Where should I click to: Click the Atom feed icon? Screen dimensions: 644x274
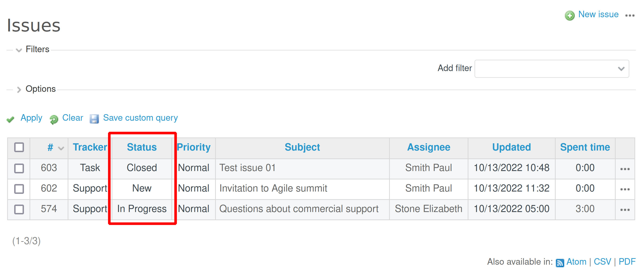pyautogui.click(x=560, y=263)
